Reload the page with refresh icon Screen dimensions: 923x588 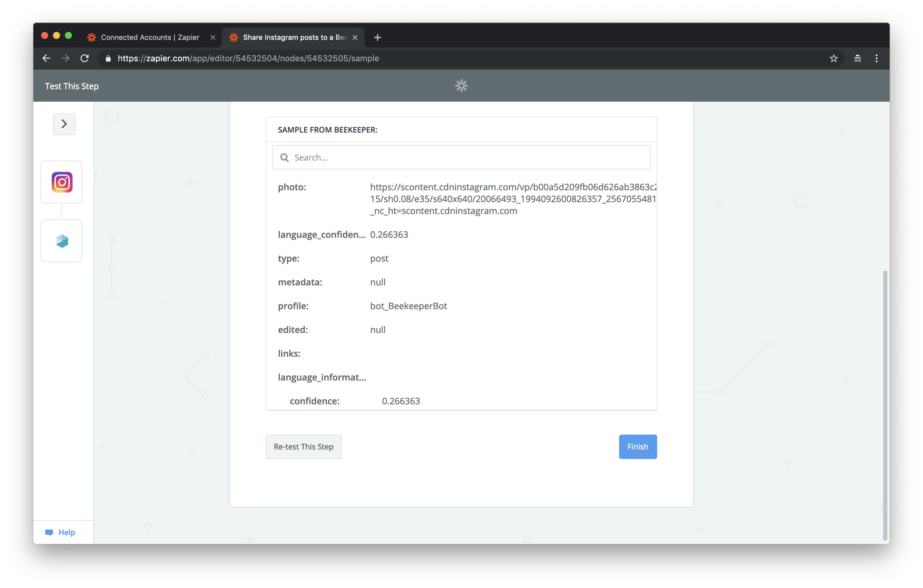tap(85, 58)
